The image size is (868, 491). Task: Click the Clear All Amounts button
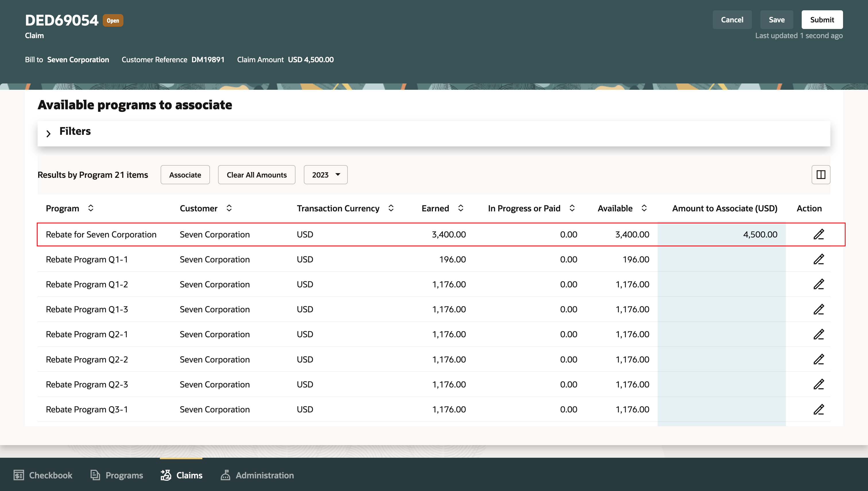(x=257, y=175)
